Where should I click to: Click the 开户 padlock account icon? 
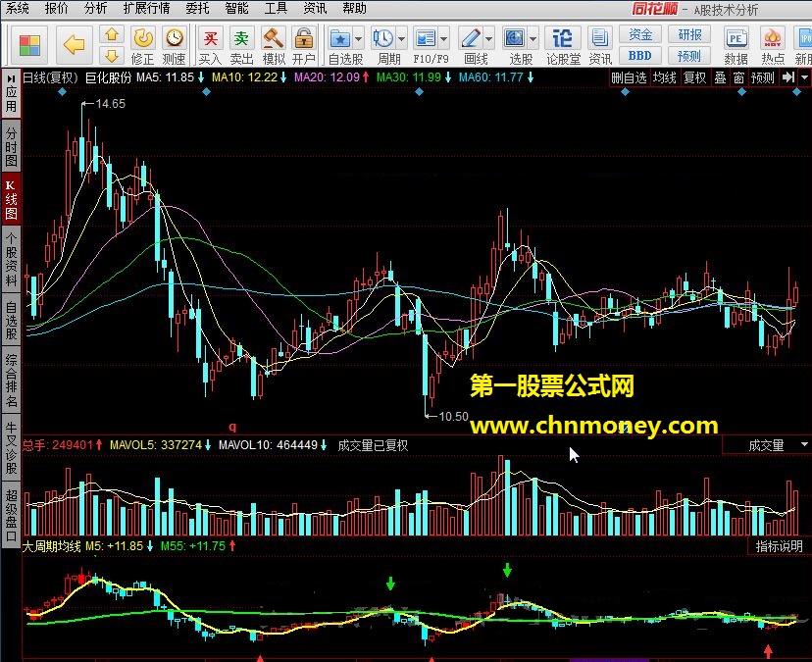pyautogui.click(x=303, y=39)
